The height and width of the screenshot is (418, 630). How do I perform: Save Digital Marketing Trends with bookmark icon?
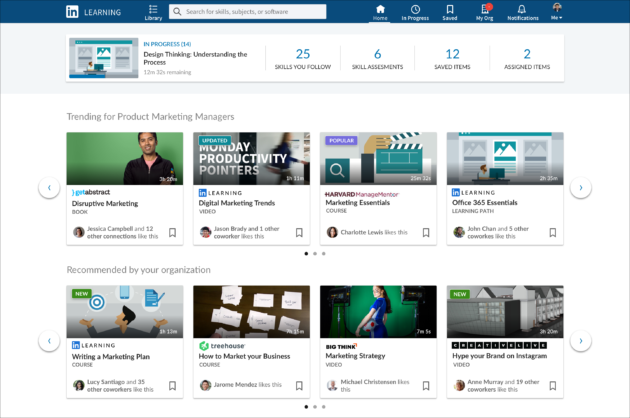(299, 232)
